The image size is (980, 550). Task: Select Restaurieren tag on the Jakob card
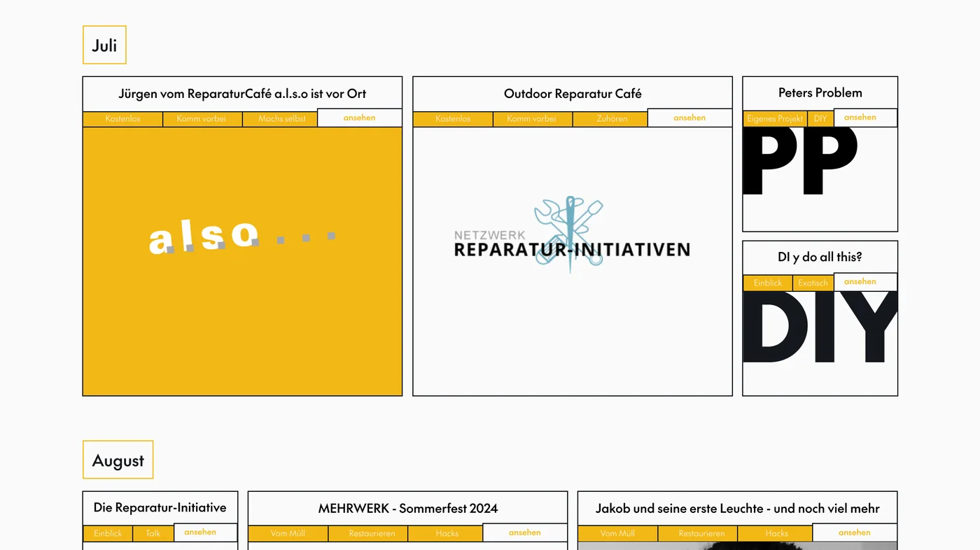tap(697, 533)
